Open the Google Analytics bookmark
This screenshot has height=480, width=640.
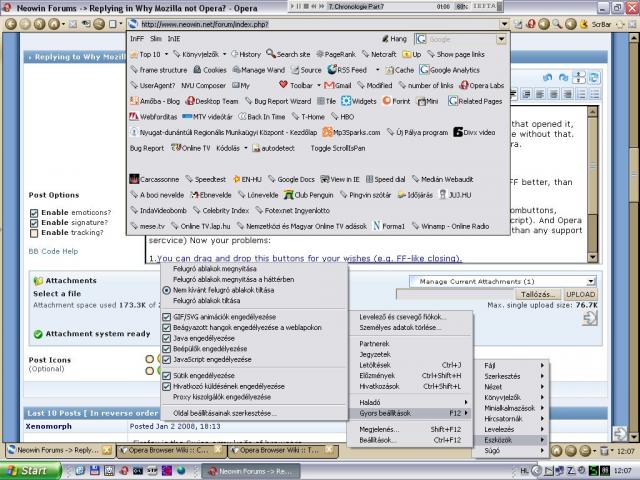click(x=450, y=70)
